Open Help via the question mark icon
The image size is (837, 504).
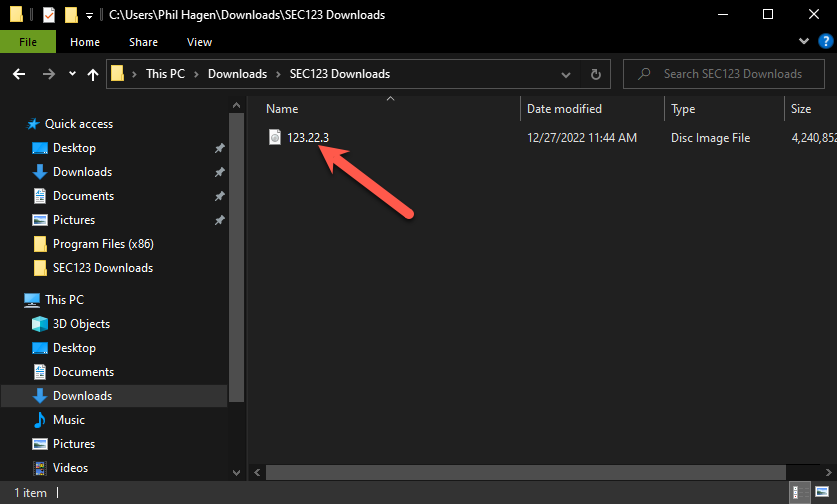[x=825, y=41]
